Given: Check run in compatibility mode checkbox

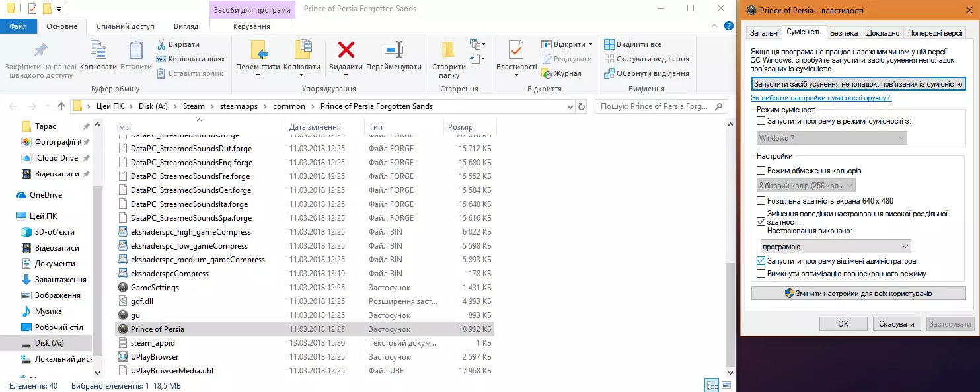Looking at the screenshot, I should pyautogui.click(x=761, y=121).
